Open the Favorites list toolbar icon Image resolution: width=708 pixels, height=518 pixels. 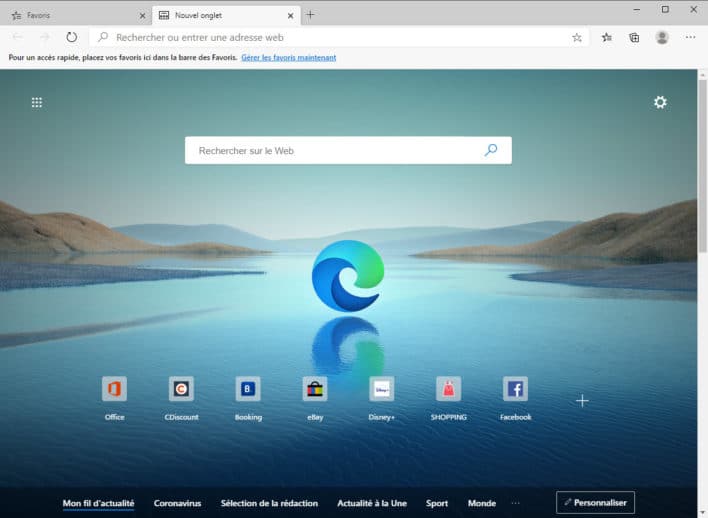(606, 37)
